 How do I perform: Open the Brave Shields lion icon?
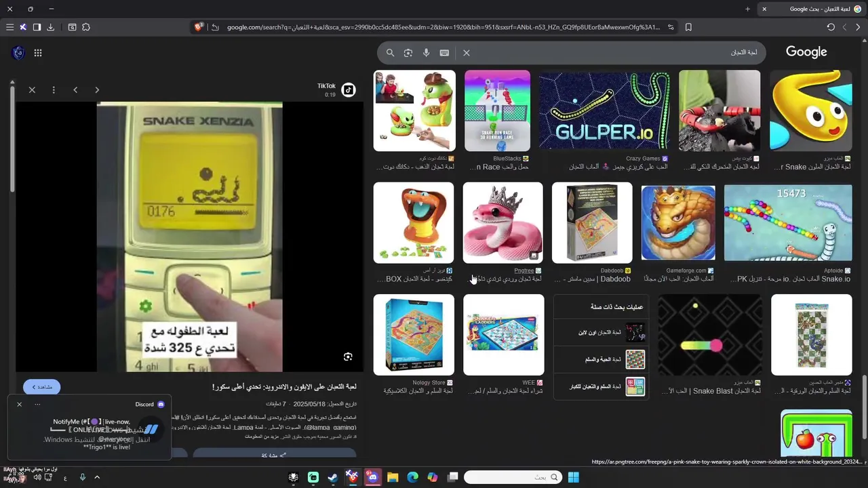[199, 27]
